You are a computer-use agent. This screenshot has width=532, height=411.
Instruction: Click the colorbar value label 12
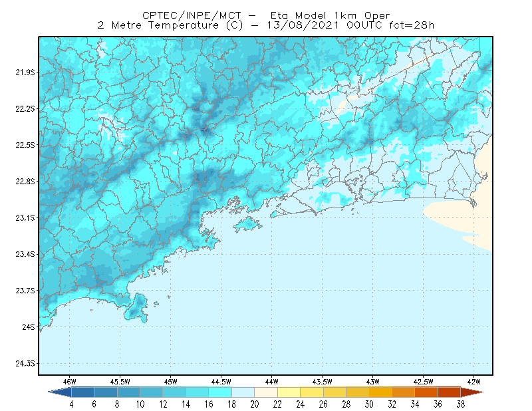pyautogui.click(x=163, y=404)
